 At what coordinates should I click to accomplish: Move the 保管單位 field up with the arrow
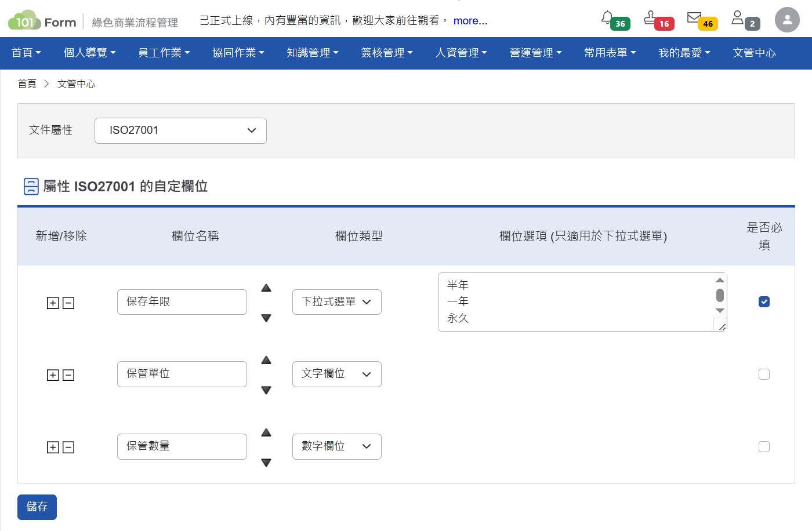266,360
